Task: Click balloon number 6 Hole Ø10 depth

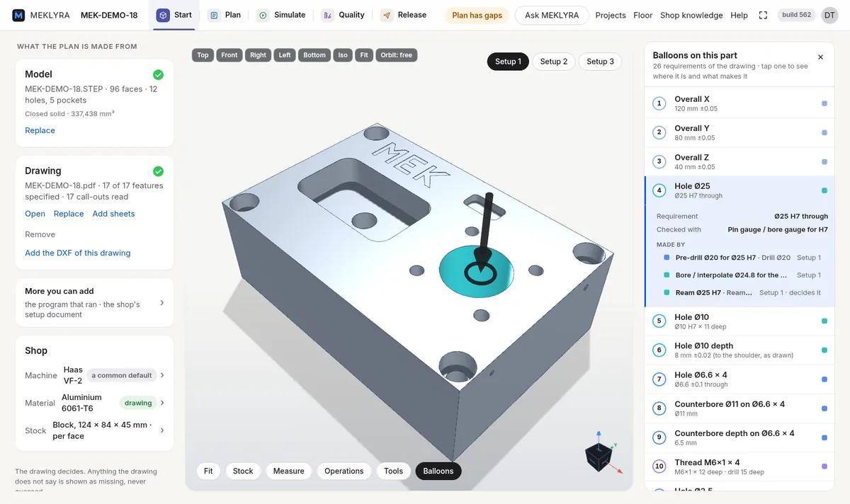Action: tap(739, 350)
